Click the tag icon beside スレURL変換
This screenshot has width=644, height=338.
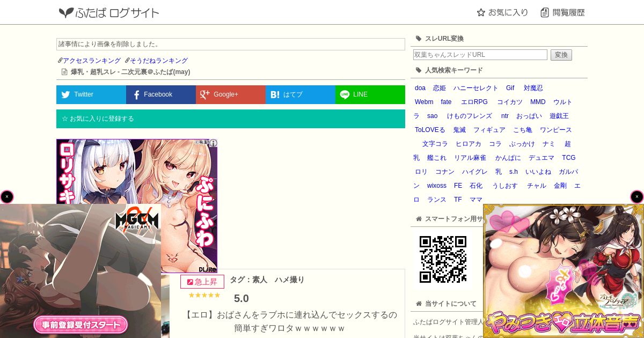pyautogui.click(x=419, y=39)
